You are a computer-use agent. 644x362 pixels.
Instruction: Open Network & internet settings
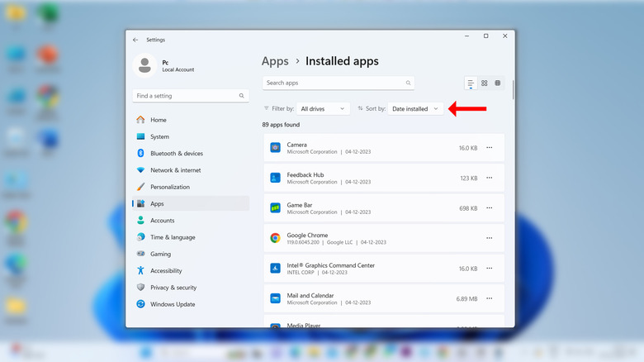tap(176, 170)
